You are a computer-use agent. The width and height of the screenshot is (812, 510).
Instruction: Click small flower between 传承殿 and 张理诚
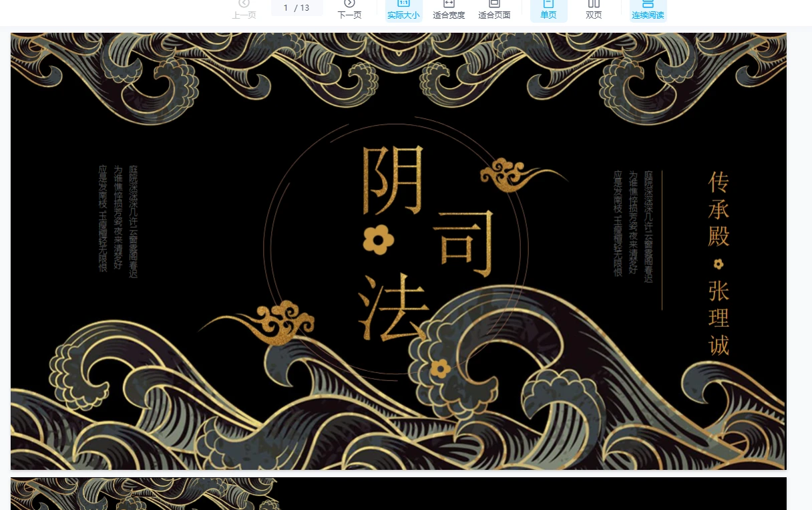[719, 263]
